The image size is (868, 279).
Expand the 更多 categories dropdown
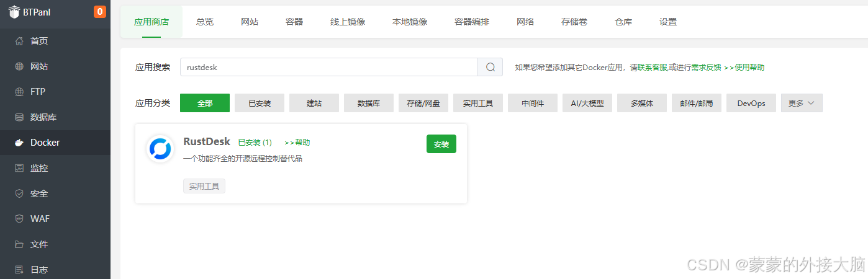pos(802,103)
